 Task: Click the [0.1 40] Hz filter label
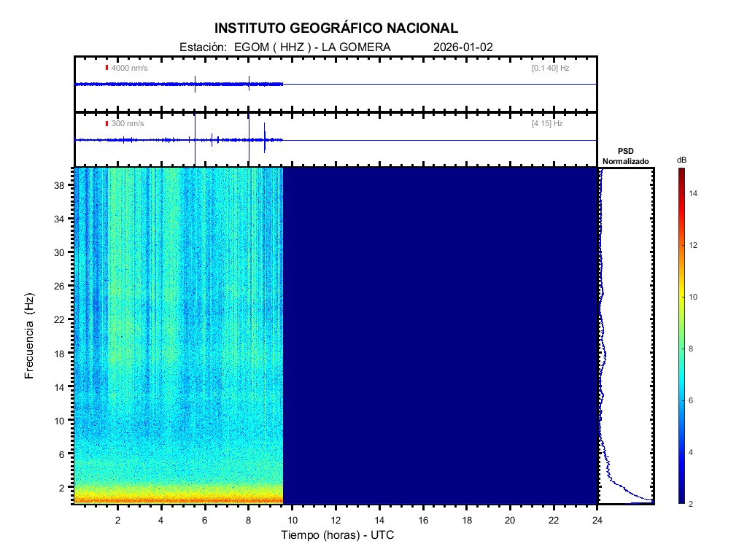click(550, 68)
